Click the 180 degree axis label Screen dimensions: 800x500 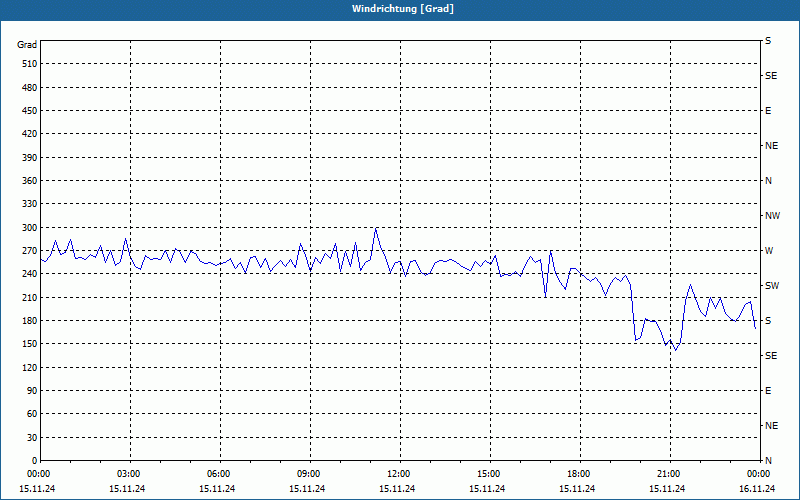coord(30,320)
